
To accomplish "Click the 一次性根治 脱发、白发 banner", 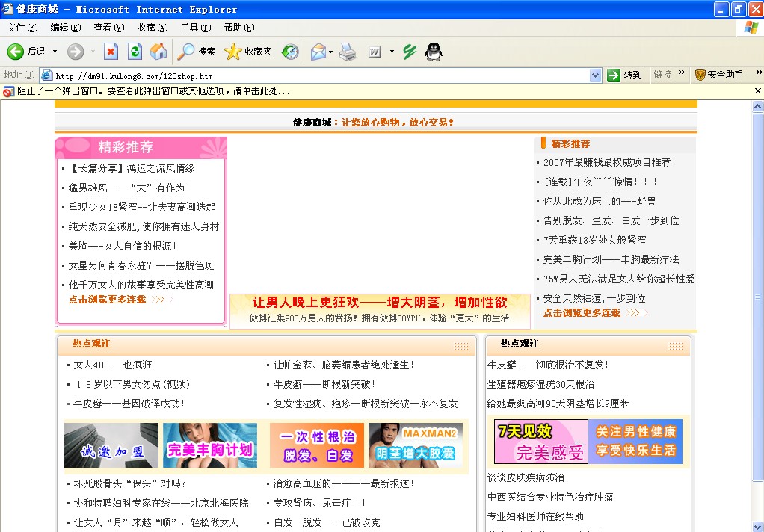I will click(317, 445).
